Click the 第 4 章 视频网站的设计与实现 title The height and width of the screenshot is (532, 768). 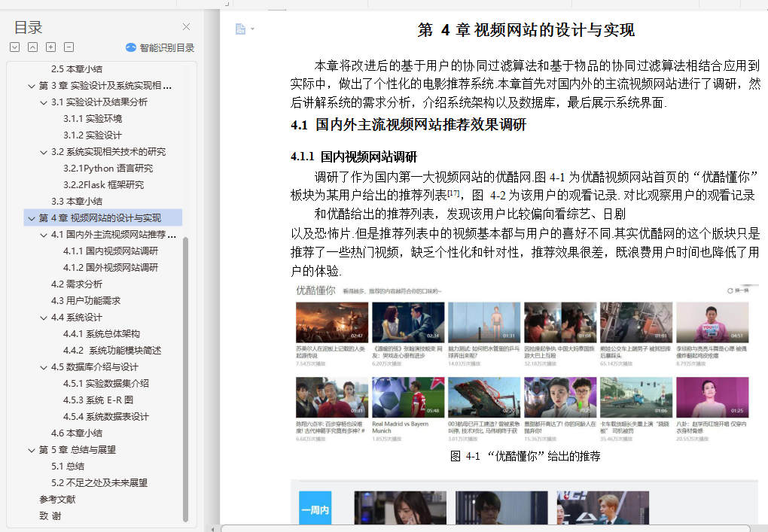point(526,30)
